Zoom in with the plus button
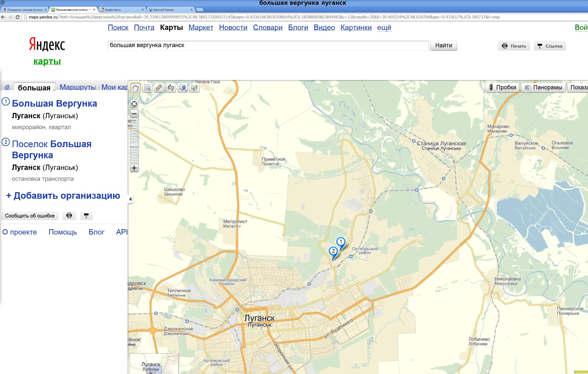This screenshot has width=588, height=374. 134,168
